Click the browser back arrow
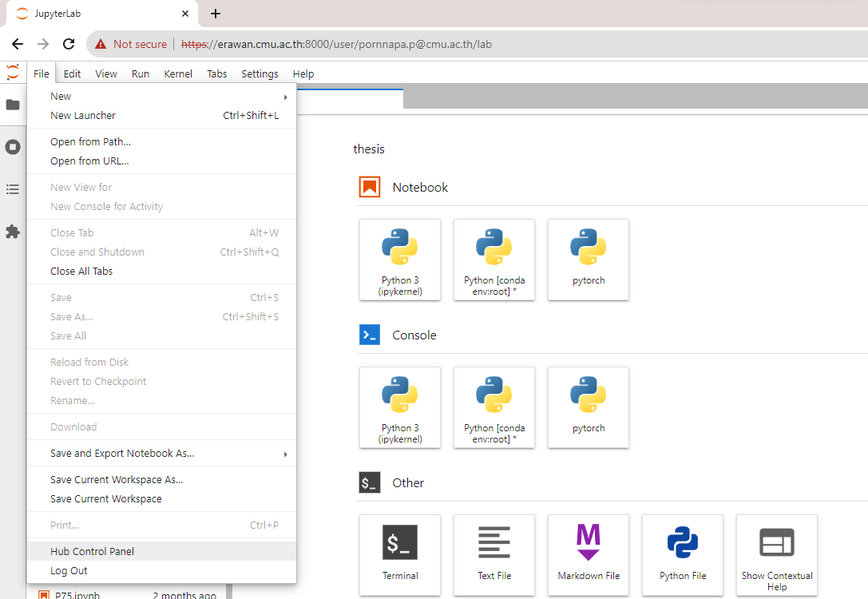The width and height of the screenshot is (868, 599). tap(18, 44)
